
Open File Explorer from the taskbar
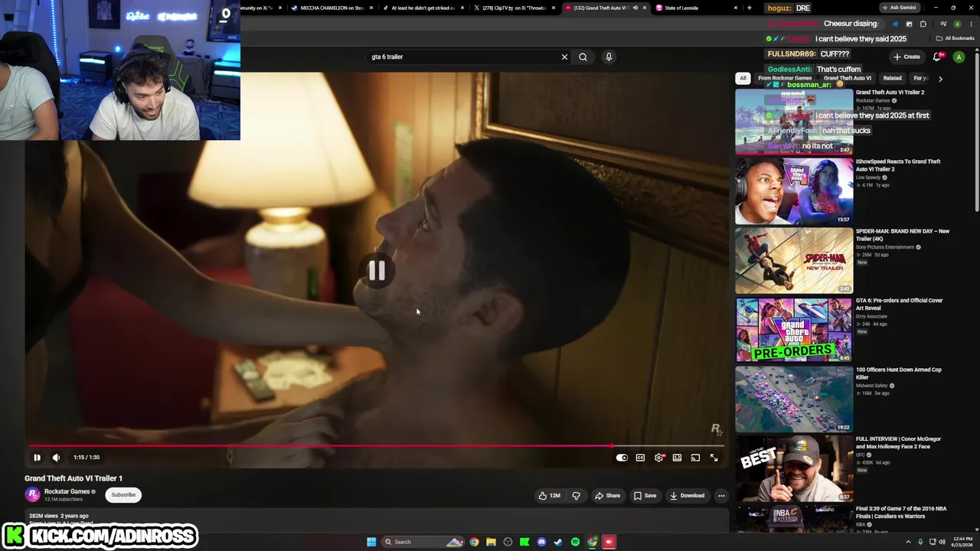point(491,542)
